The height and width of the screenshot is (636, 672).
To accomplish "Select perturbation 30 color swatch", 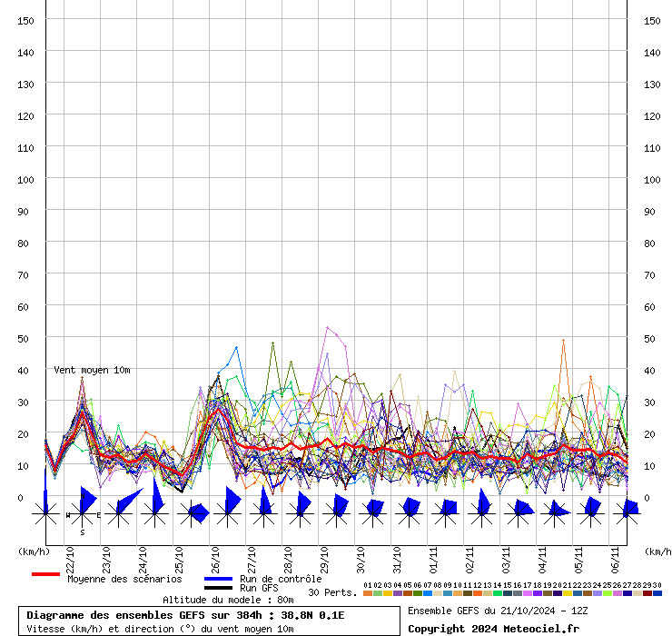I will [x=657, y=593].
